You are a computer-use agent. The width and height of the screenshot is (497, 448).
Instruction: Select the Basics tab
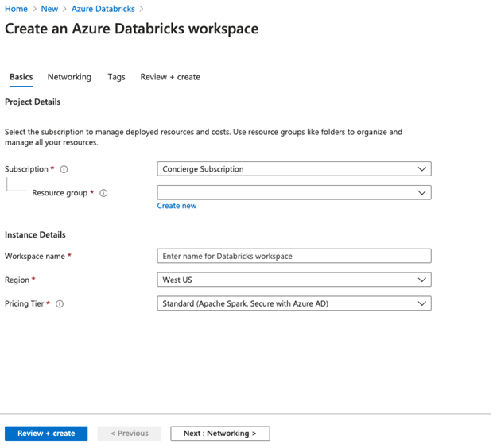[x=21, y=77]
